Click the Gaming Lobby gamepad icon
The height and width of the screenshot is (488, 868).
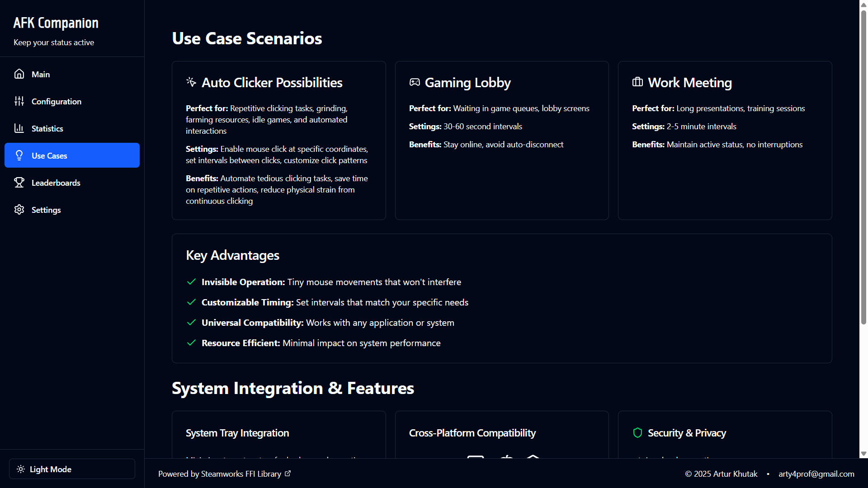tap(415, 82)
